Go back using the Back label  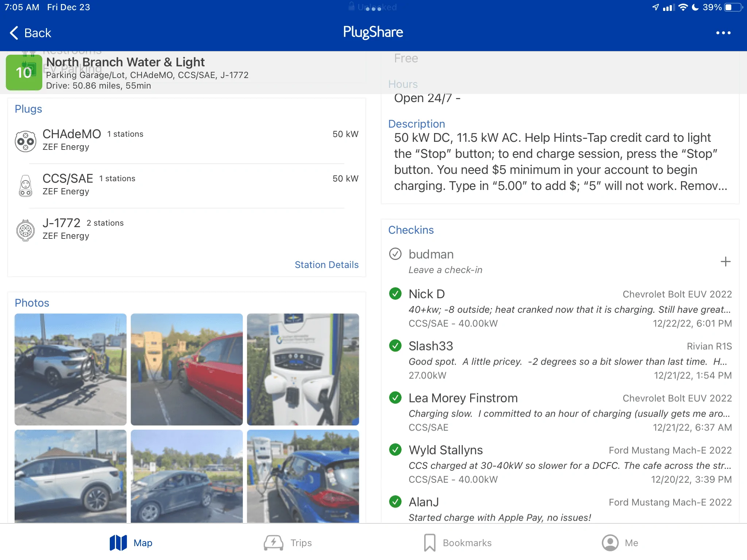38,33
